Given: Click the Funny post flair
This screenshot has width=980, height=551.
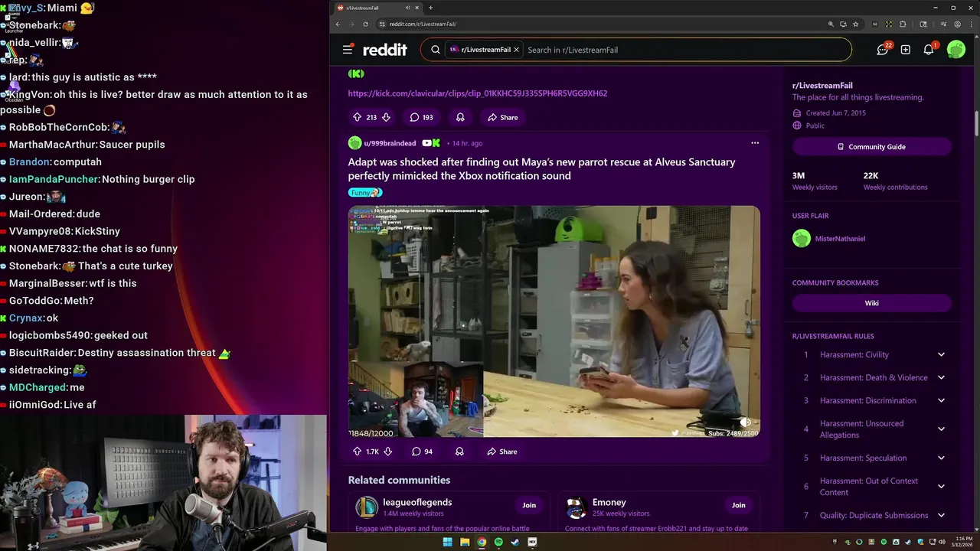Looking at the screenshot, I should point(364,193).
